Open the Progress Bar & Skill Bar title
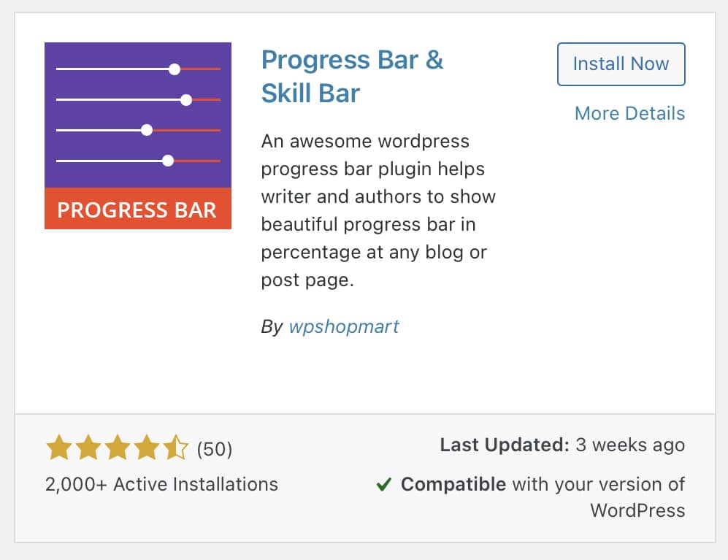728x560 pixels. coord(352,76)
